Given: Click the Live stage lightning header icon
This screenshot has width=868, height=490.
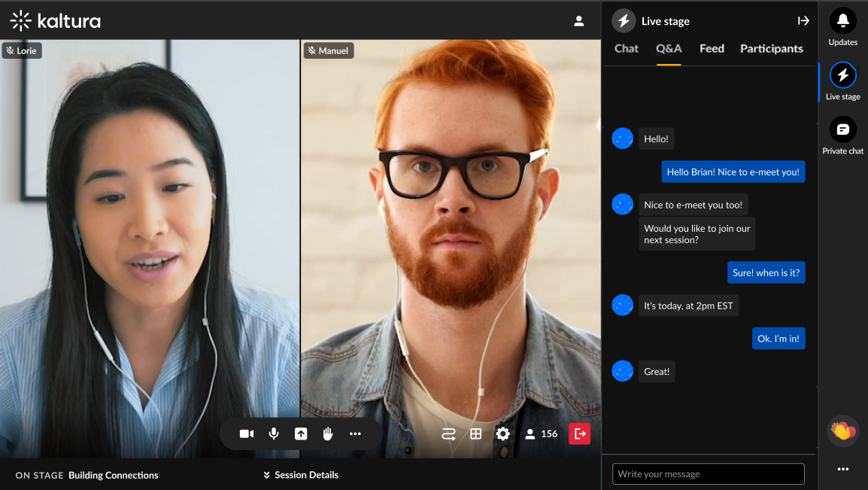Looking at the screenshot, I should (624, 21).
